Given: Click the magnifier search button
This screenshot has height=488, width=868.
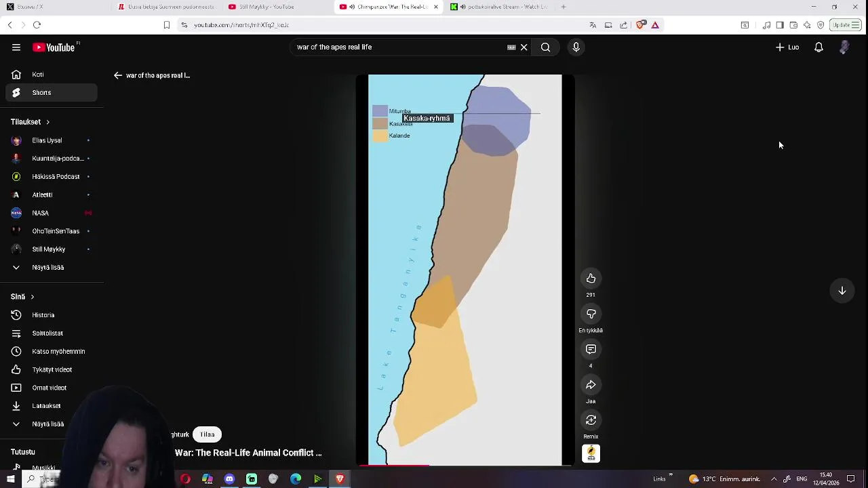Looking at the screenshot, I should pyautogui.click(x=545, y=47).
